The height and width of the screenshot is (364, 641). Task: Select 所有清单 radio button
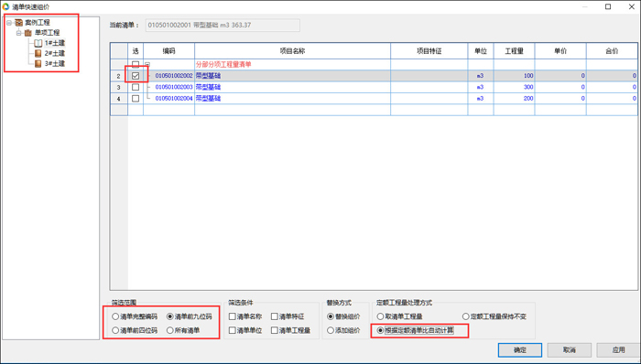pos(170,330)
